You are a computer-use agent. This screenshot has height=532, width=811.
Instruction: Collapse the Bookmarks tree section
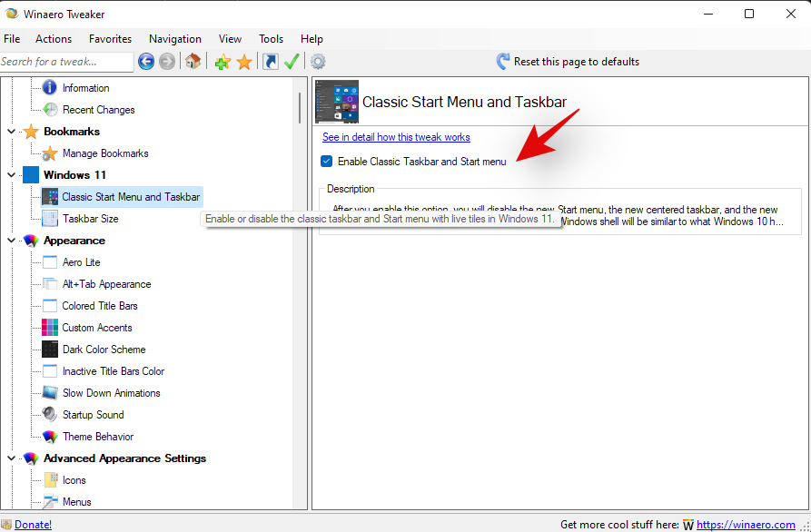tap(12, 132)
